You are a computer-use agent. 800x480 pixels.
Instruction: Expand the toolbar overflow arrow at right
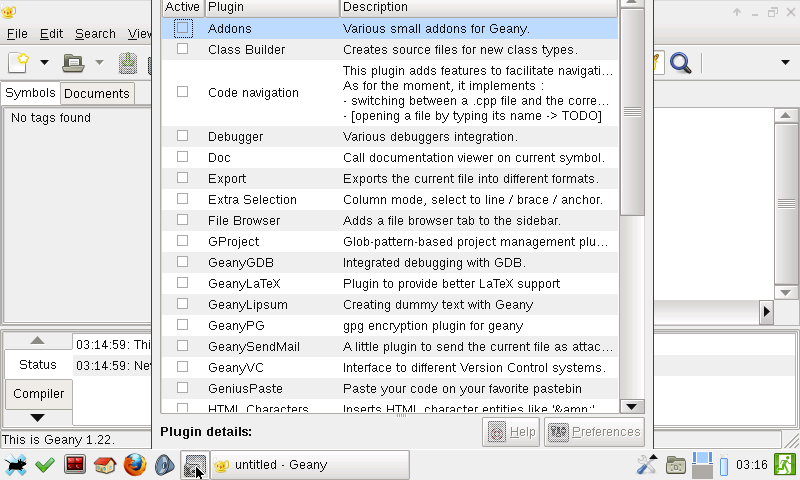[785, 63]
